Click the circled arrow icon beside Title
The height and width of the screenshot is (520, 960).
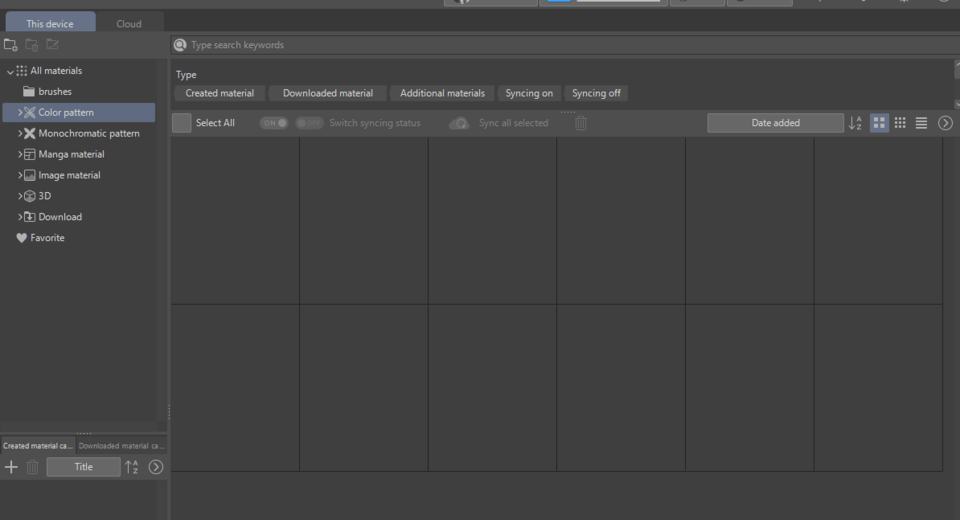pos(156,467)
